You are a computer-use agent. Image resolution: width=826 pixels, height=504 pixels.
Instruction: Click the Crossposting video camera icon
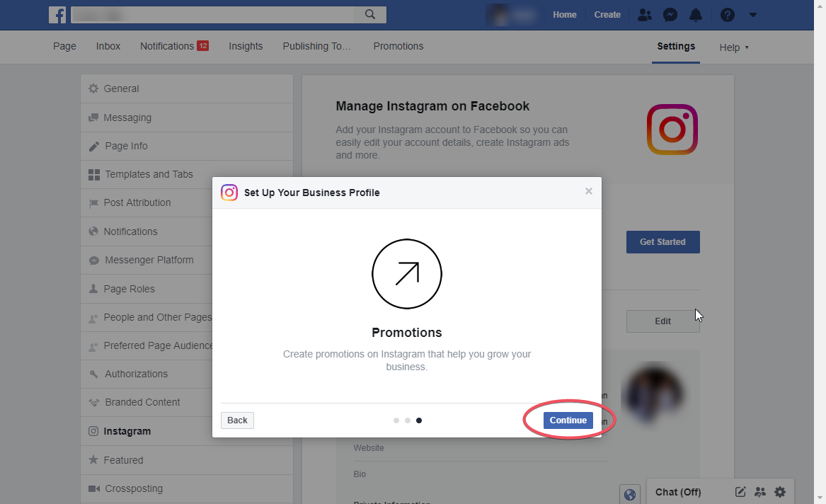(x=93, y=488)
